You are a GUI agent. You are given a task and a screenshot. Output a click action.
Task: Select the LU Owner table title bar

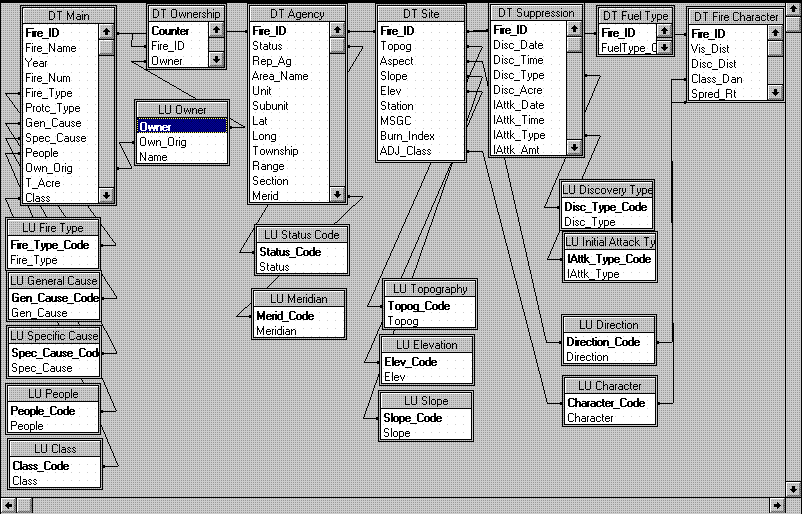tap(182, 109)
